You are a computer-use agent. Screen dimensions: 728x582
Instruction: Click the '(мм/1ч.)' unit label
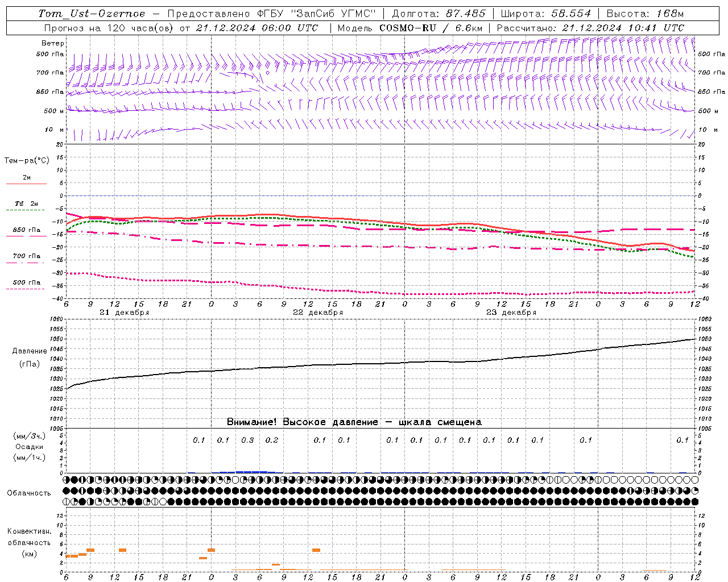tap(30, 458)
